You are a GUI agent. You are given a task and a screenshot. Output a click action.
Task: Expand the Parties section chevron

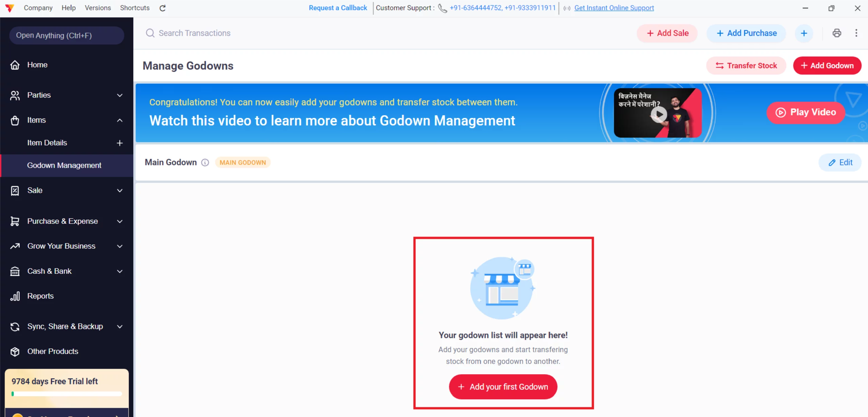[x=120, y=95]
